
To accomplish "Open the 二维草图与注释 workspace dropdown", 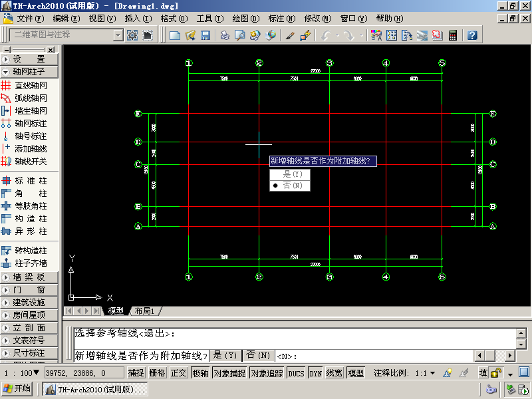I will coord(118,35).
